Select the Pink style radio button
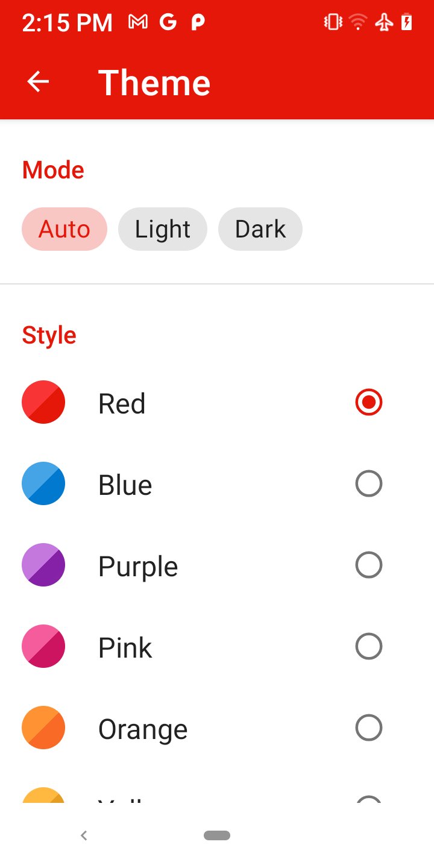This screenshot has width=434, height=868. [x=369, y=646]
